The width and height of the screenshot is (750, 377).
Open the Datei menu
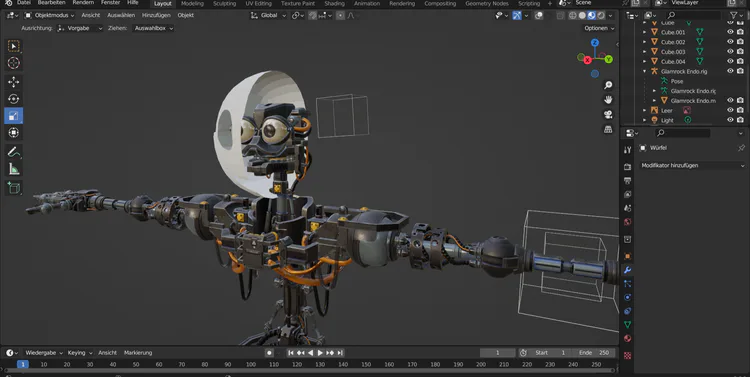click(23, 3)
